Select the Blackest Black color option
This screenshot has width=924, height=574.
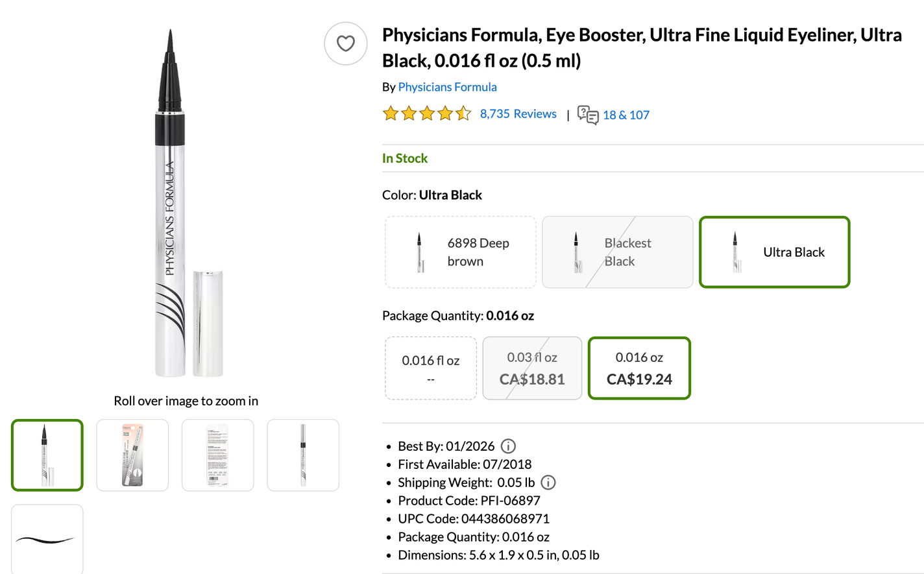617,252
